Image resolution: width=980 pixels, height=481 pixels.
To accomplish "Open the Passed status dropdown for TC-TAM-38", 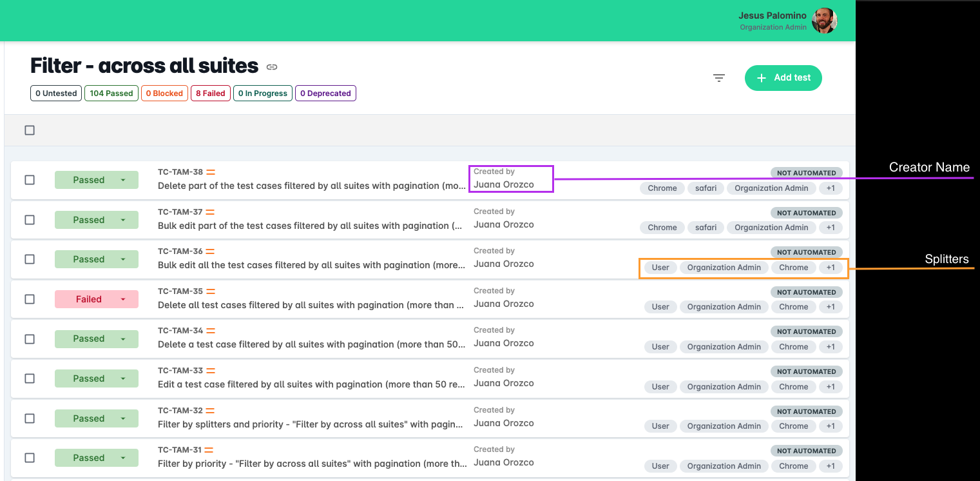I will click(x=97, y=180).
